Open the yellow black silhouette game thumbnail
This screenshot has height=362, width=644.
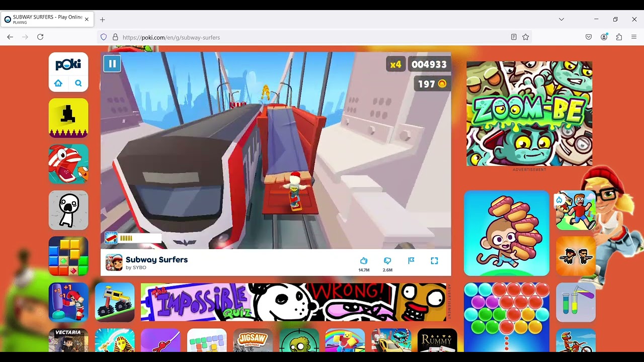point(68,118)
